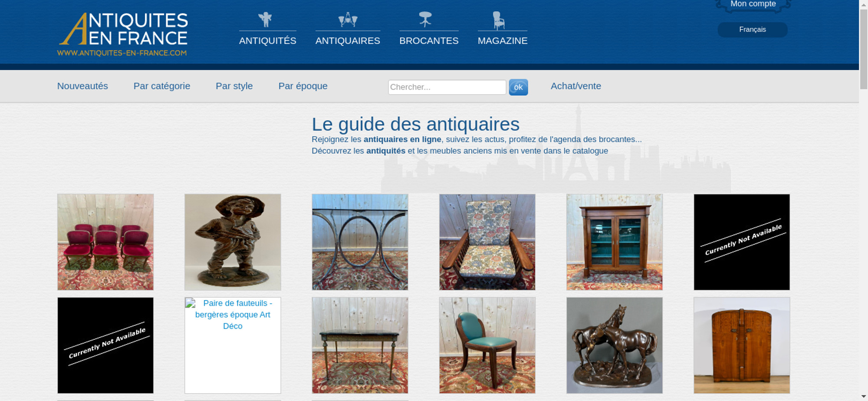Open Paire de fauteuils bergères Art Déco link
Image resolution: width=868 pixels, height=401 pixels.
(x=233, y=315)
